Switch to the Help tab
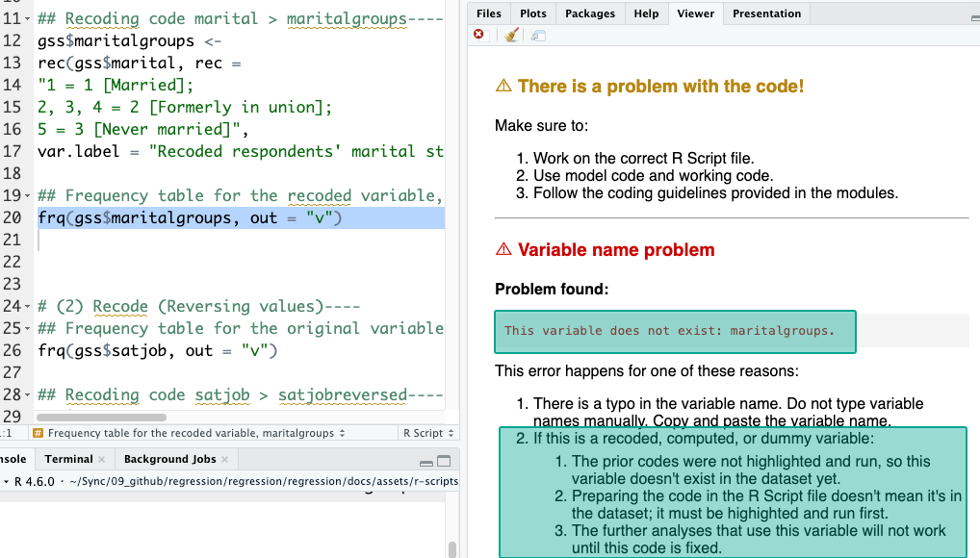980x558 pixels. click(646, 13)
